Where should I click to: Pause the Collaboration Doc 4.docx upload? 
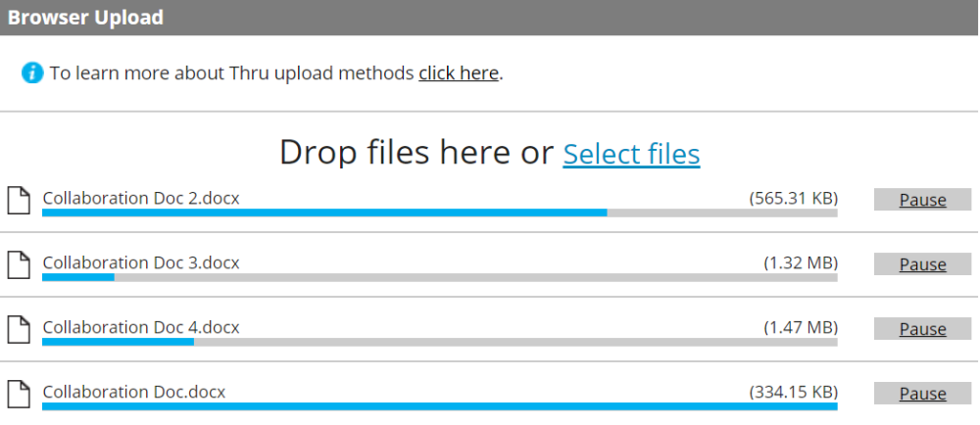click(922, 329)
